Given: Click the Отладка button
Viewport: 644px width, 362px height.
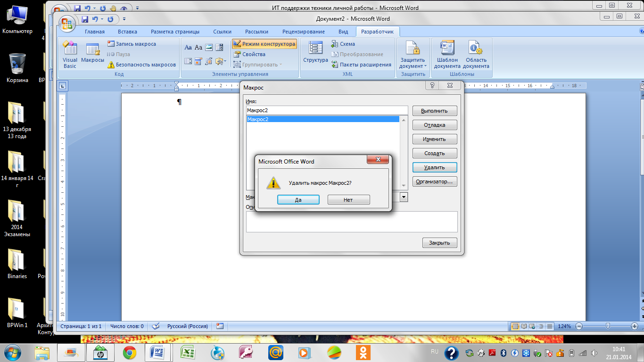Looking at the screenshot, I should [x=435, y=125].
